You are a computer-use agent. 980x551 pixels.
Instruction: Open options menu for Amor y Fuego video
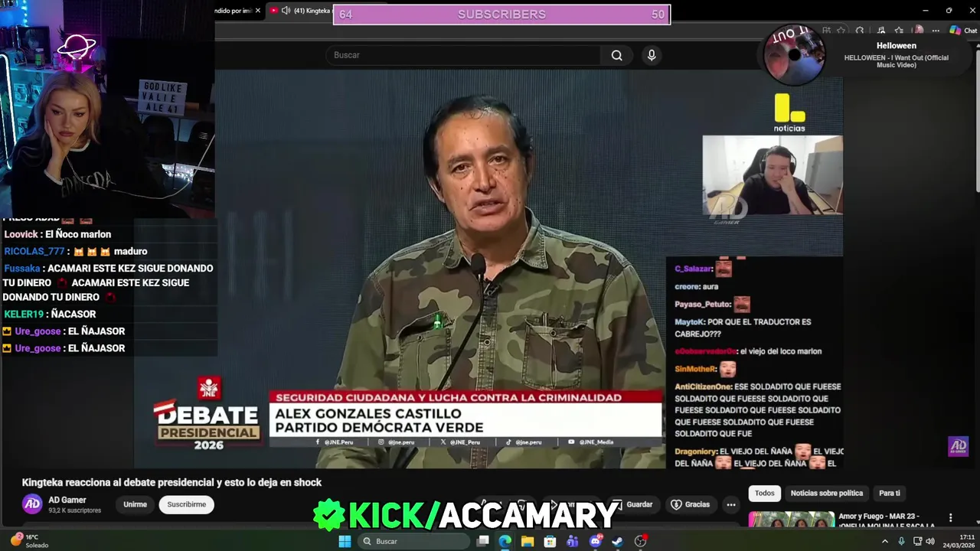[951, 518]
